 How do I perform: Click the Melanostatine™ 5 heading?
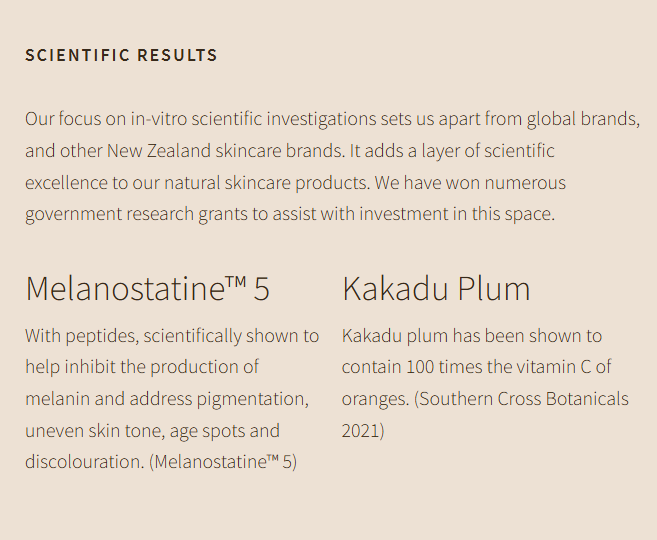[147, 289]
